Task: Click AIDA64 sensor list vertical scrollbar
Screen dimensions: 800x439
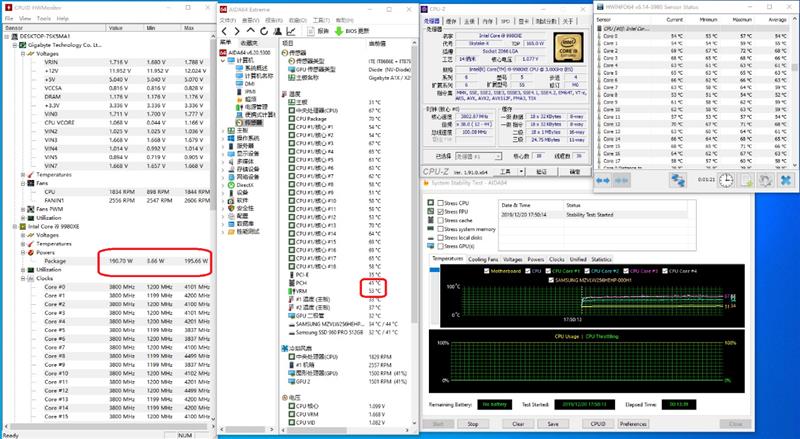Action: [x=414, y=184]
